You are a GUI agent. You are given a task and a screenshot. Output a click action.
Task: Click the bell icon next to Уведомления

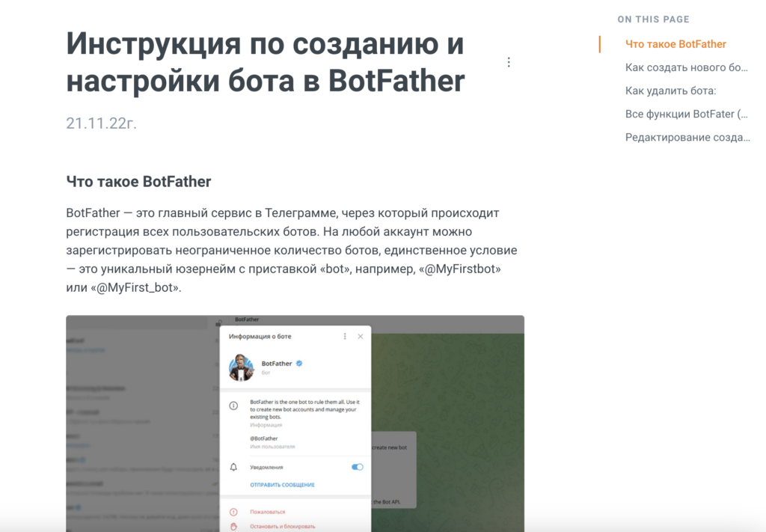click(x=233, y=467)
